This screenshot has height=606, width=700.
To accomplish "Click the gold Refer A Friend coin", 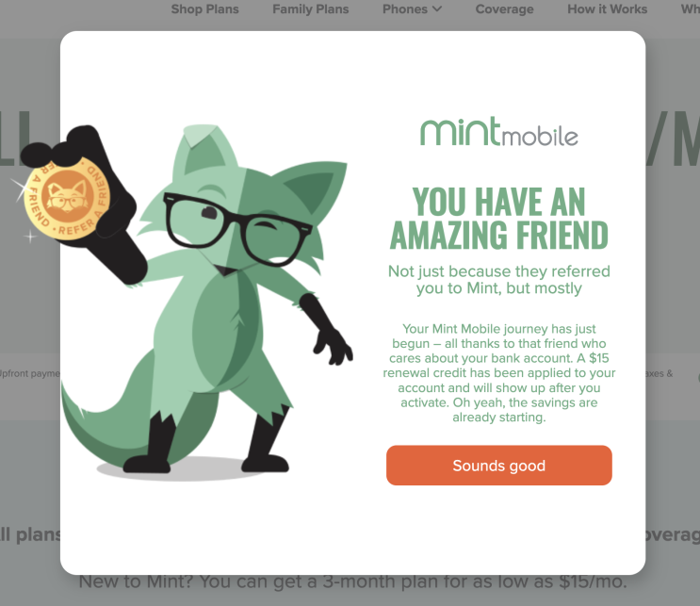I will (67, 198).
